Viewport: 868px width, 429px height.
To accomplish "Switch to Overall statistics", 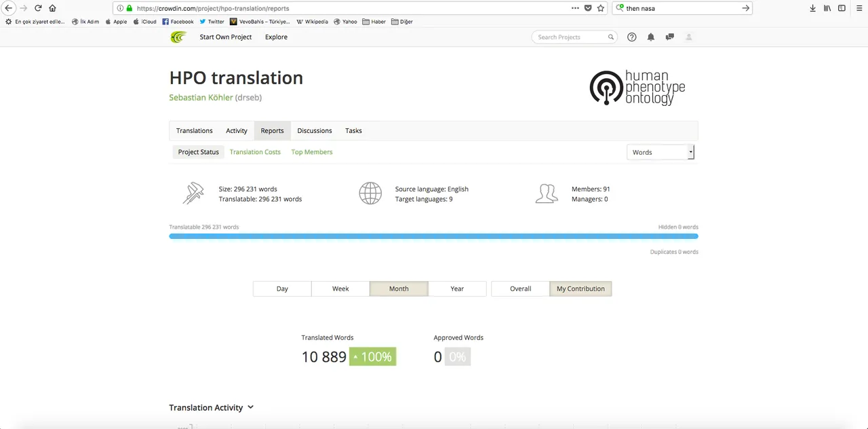I will tap(521, 288).
